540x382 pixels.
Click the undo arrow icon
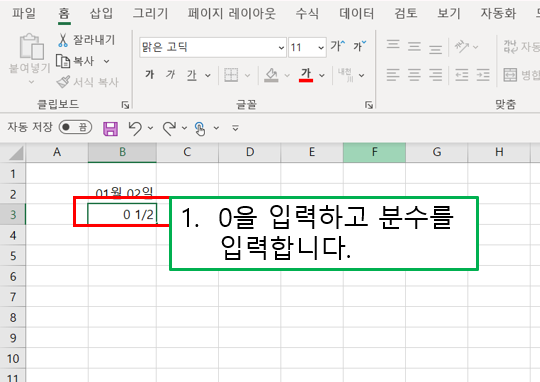point(135,128)
